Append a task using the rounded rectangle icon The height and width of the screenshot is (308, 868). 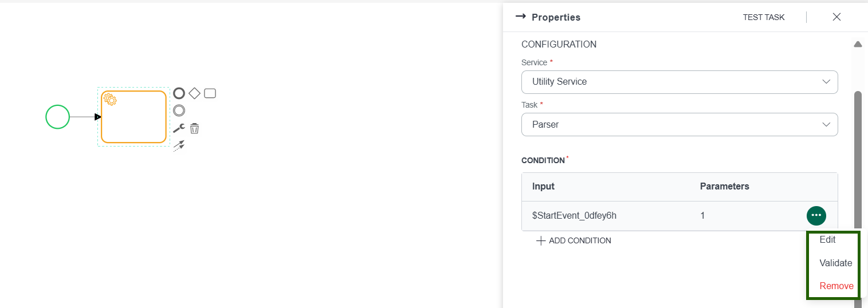click(210, 93)
